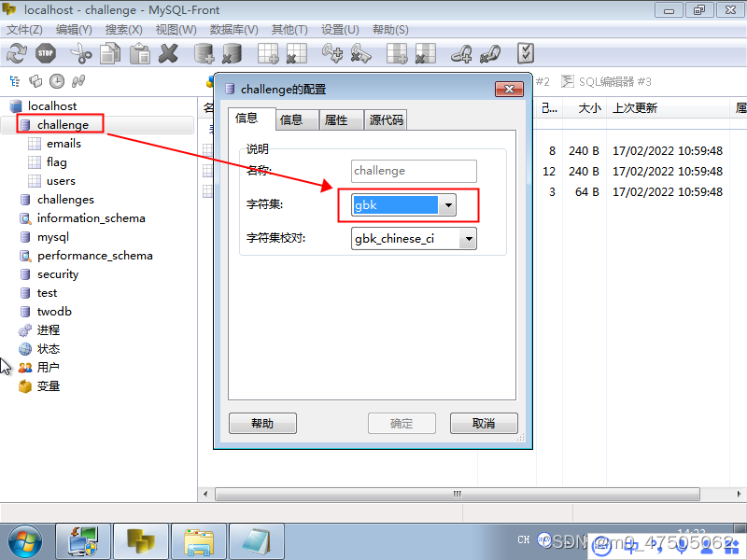Open the Windows Start button

(x=25, y=542)
